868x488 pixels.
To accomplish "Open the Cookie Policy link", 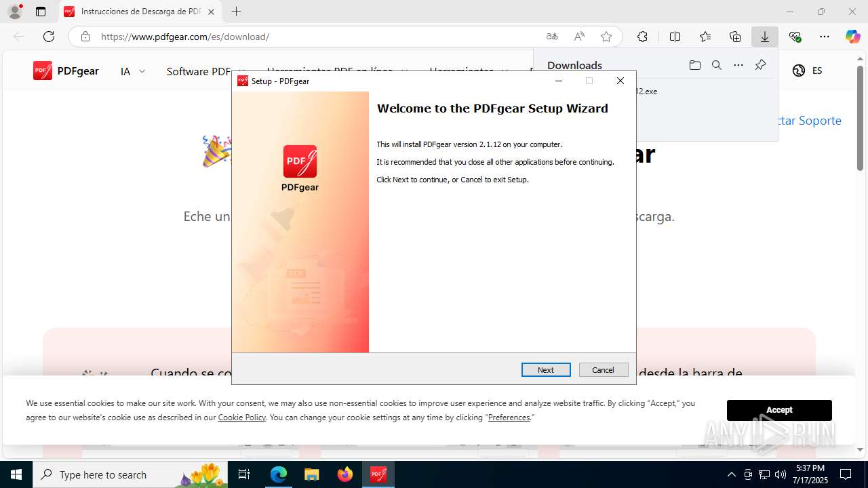I will (x=241, y=418).
